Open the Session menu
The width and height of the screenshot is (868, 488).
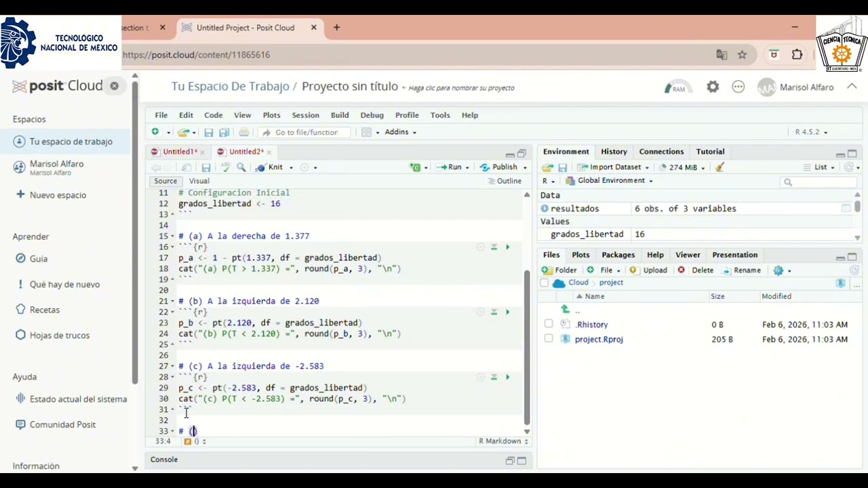click(305, 115)
